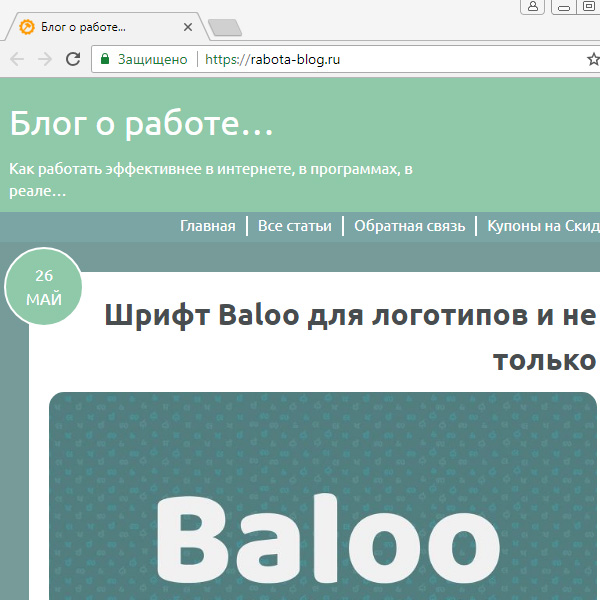
Task: Open the user profile icon
Action: tap(533, 7)
